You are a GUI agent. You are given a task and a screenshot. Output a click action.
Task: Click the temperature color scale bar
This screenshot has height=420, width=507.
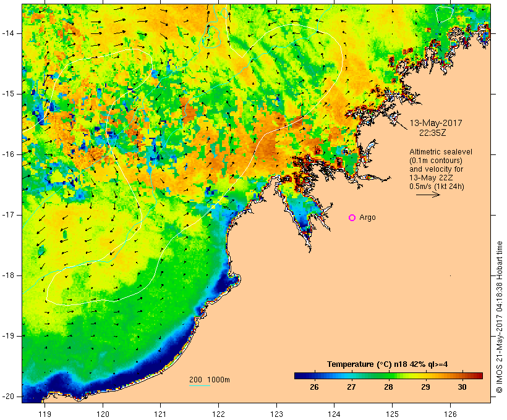[x=388, y=376]
